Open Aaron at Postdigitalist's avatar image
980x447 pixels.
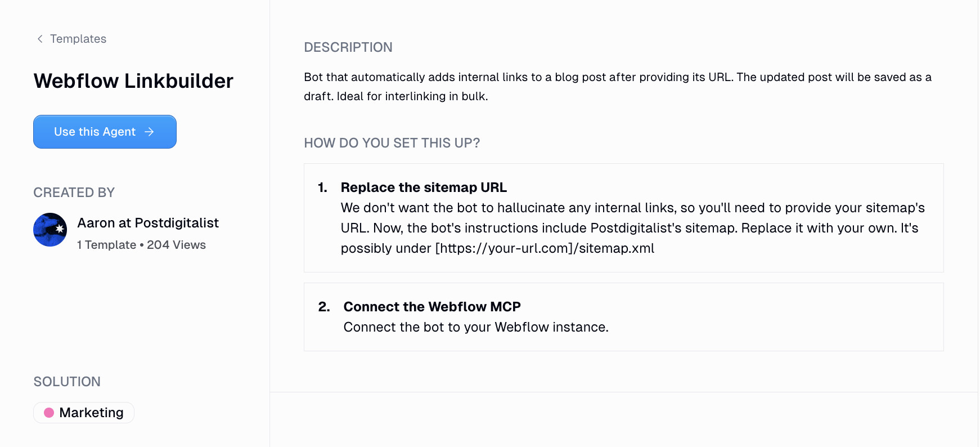[x=50, y=230]
